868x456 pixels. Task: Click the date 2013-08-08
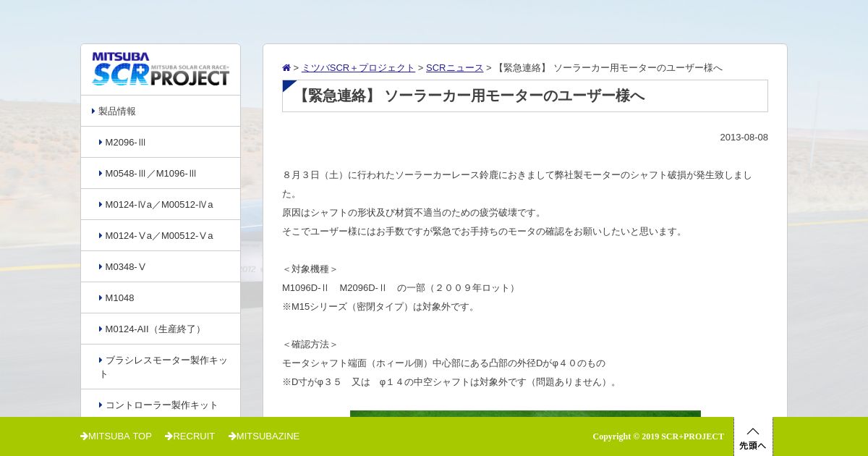[744, 138]
